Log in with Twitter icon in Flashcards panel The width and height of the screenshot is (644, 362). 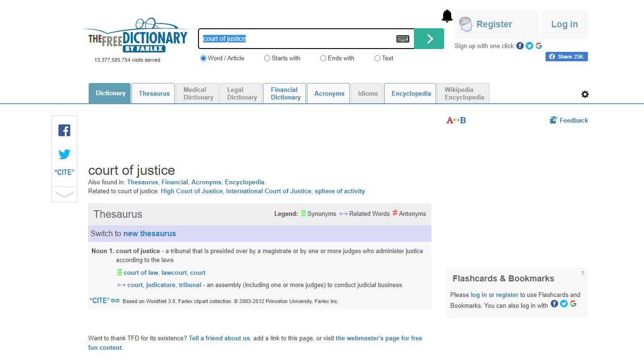pyautogui.click(x=564, y=304)
